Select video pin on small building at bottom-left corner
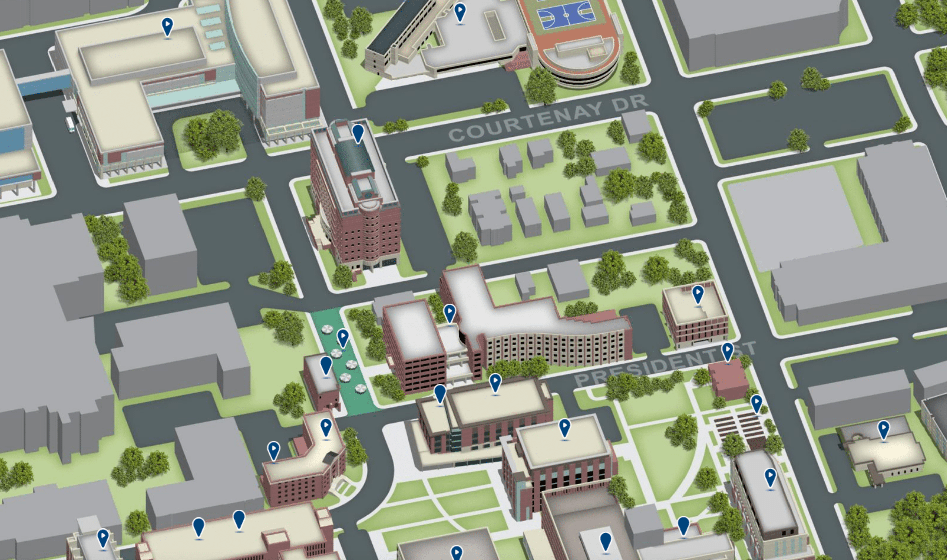This screenshot has width=947, height=560. 103,539
